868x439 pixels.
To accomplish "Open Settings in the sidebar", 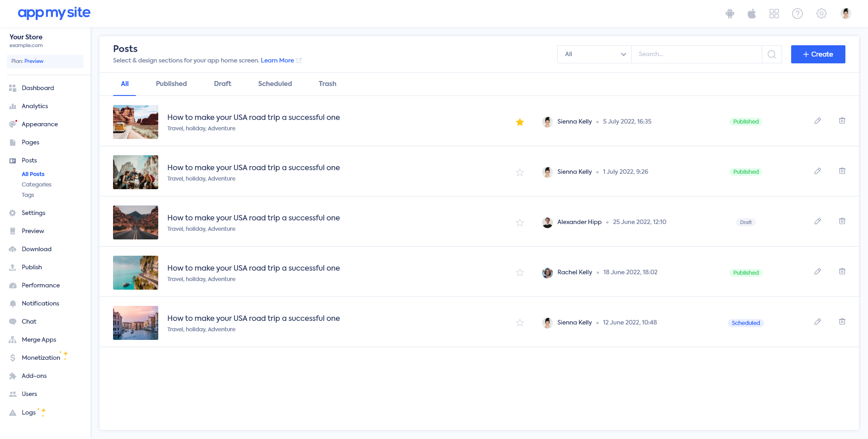I will [x=33, y=213].
